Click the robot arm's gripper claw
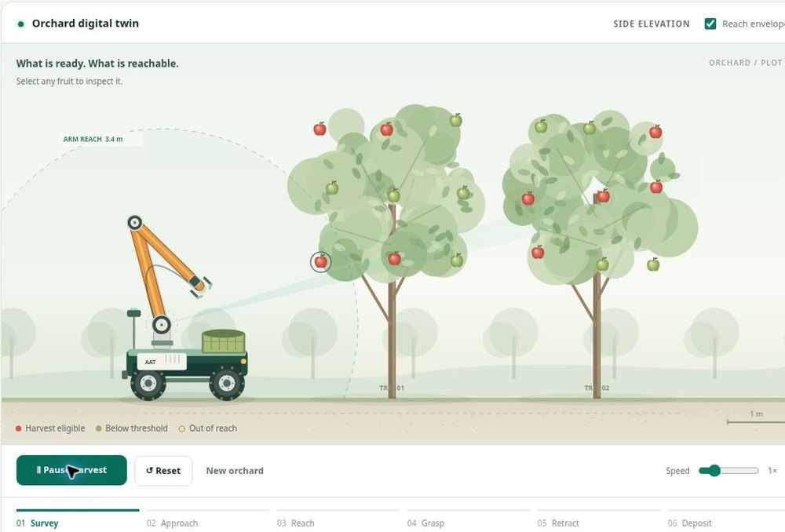Screen dimensions: 785x532 [x=201, y=286]
